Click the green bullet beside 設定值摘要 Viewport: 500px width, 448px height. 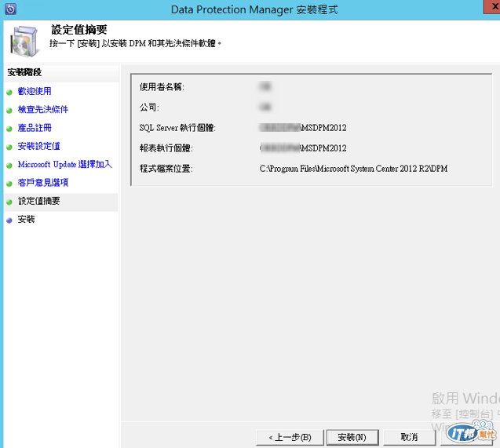tap(9, 202)
